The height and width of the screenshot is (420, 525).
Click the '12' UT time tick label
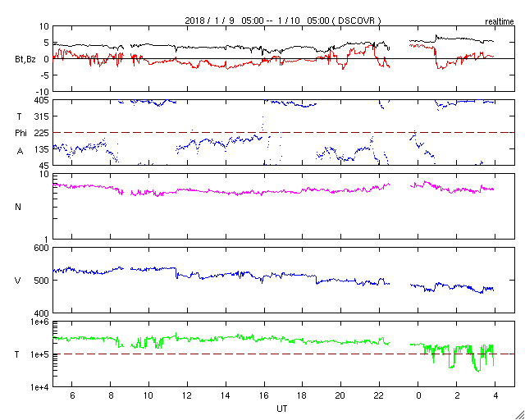tap(187, 396)
